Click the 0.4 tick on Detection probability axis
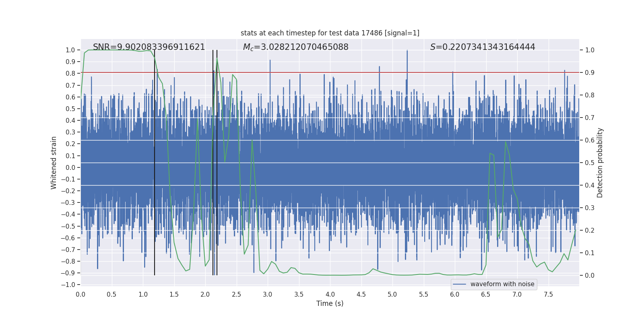This screenshot has width=644, height=322. point(590,186)
